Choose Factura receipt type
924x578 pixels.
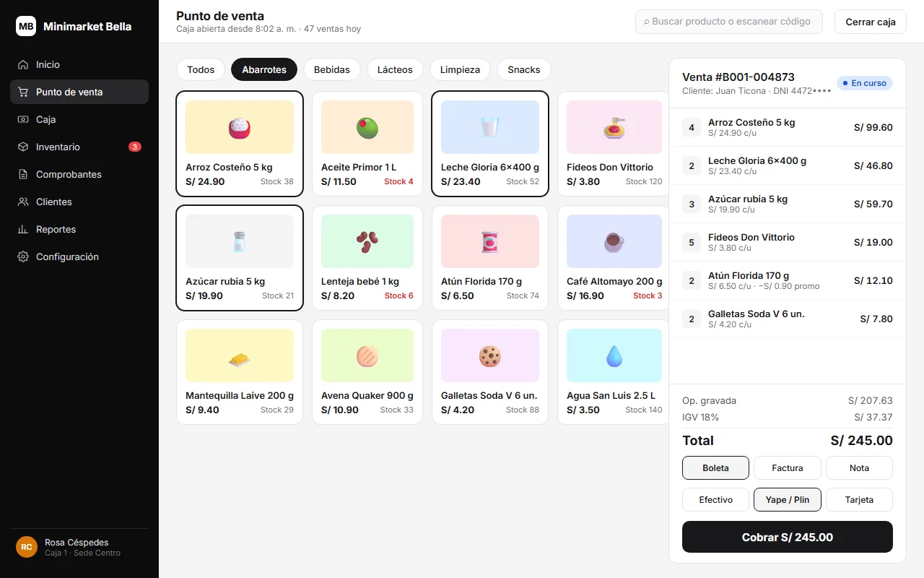click(787, 467)
